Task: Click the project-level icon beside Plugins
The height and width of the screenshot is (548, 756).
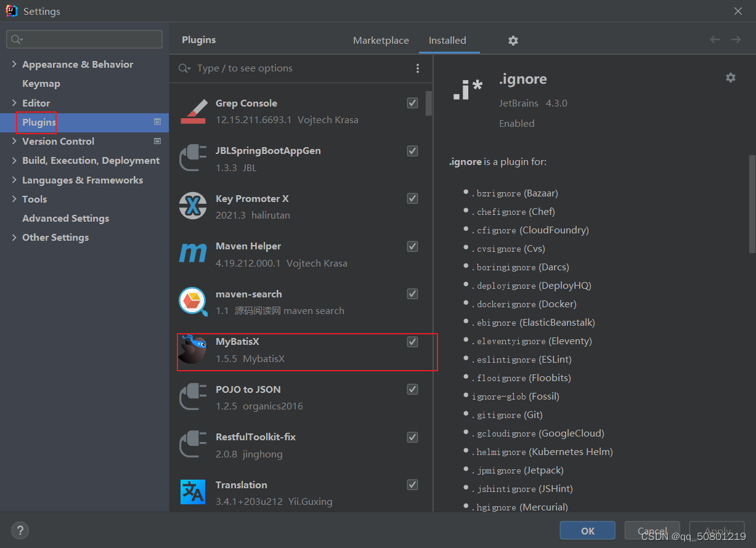Action: tap(157, 122)
